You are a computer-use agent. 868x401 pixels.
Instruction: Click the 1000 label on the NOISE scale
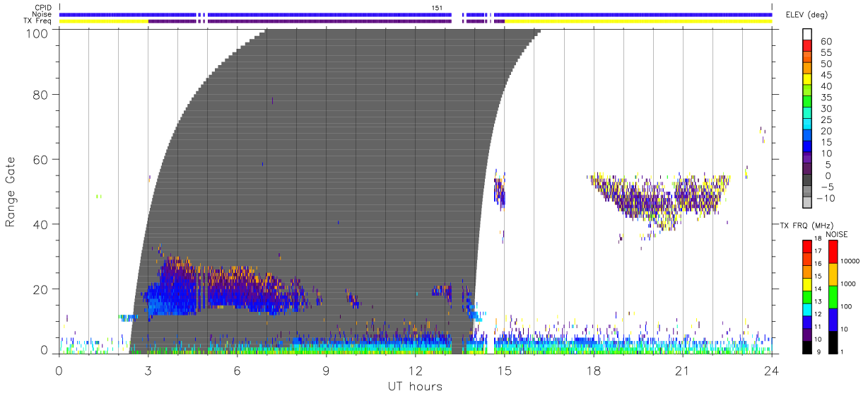tap(849, 284)
